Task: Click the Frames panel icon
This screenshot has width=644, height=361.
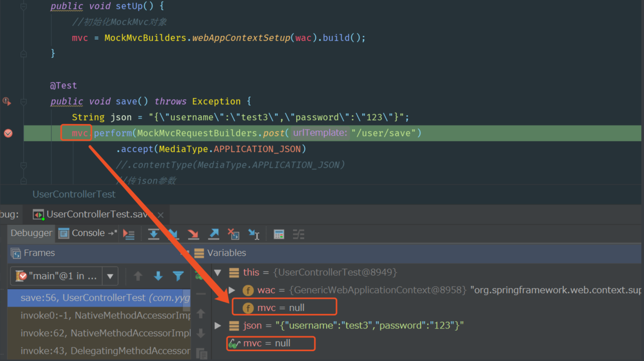Action: click(x=15, y=253)
